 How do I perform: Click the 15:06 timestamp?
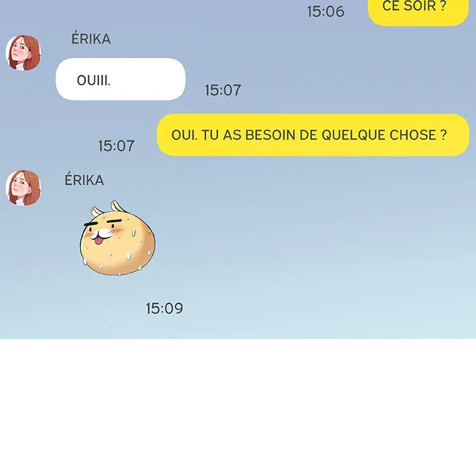point(326,11)
